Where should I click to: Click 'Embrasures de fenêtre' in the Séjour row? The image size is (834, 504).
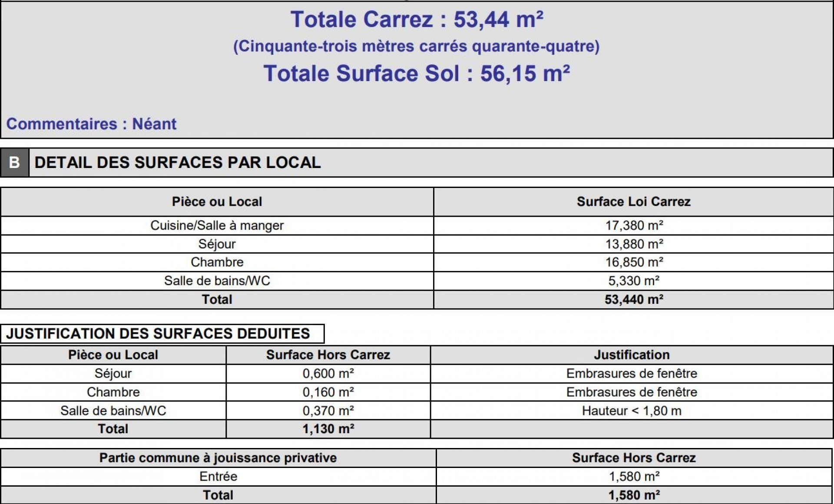(632, 373)
